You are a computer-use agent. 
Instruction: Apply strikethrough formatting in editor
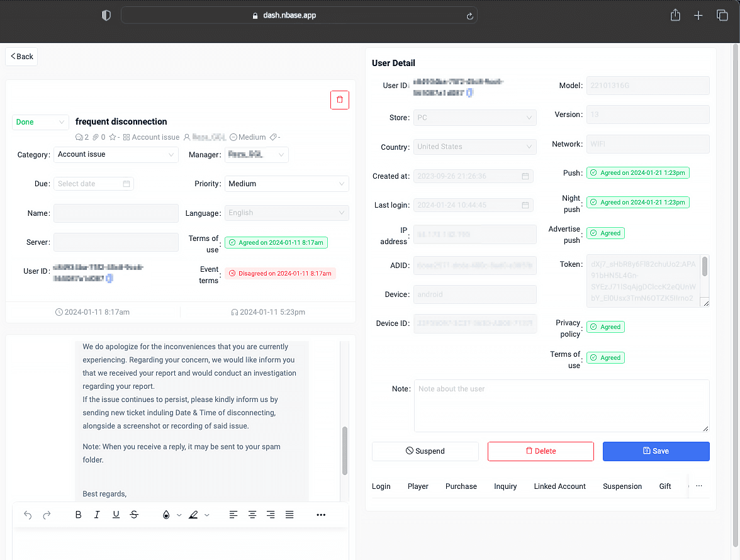pos(134,515)
